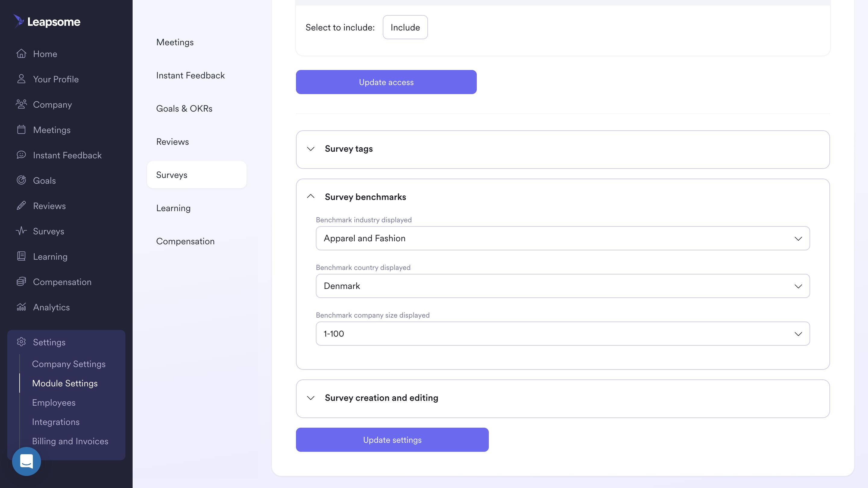This screenshot has height=488, width=868.
Task: Click the Settings label in sidebar
Action: pyautogui.click(x=49, y=342)
